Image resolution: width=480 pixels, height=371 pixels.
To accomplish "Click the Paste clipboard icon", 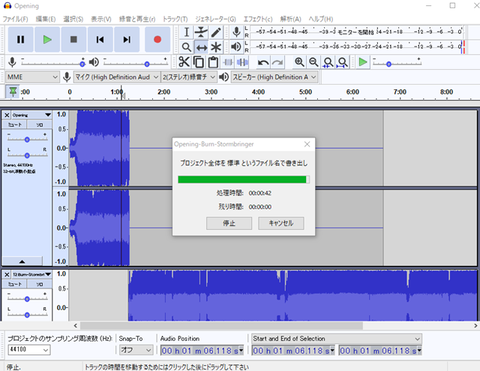I will [x=213, y=62].
